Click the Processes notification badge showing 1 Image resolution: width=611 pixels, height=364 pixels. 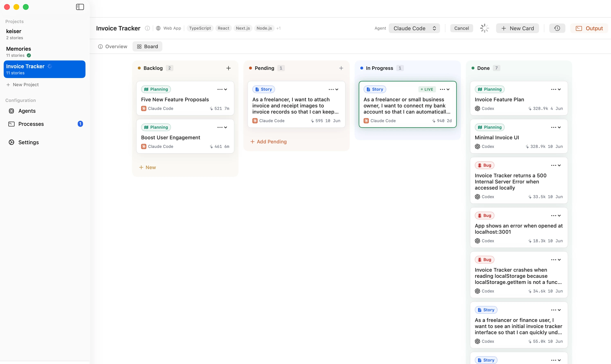pos(80,124)
